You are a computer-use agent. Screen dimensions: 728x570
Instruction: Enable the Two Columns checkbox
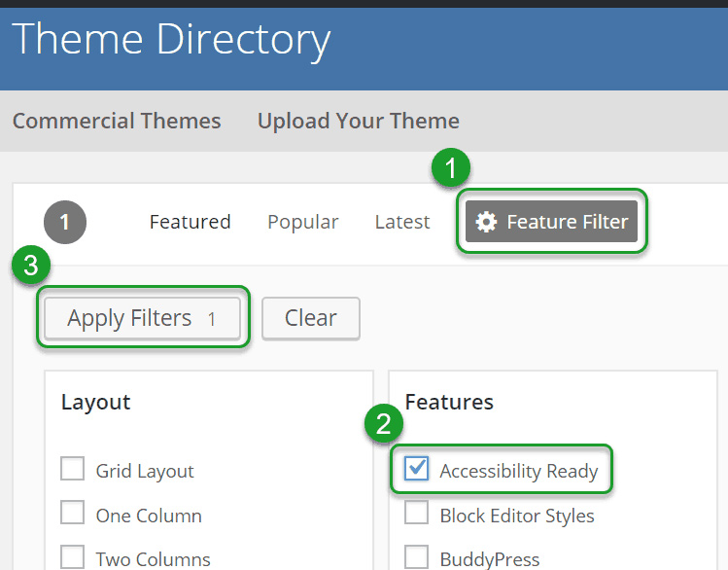pyautogui.click(x=73, y=556)
